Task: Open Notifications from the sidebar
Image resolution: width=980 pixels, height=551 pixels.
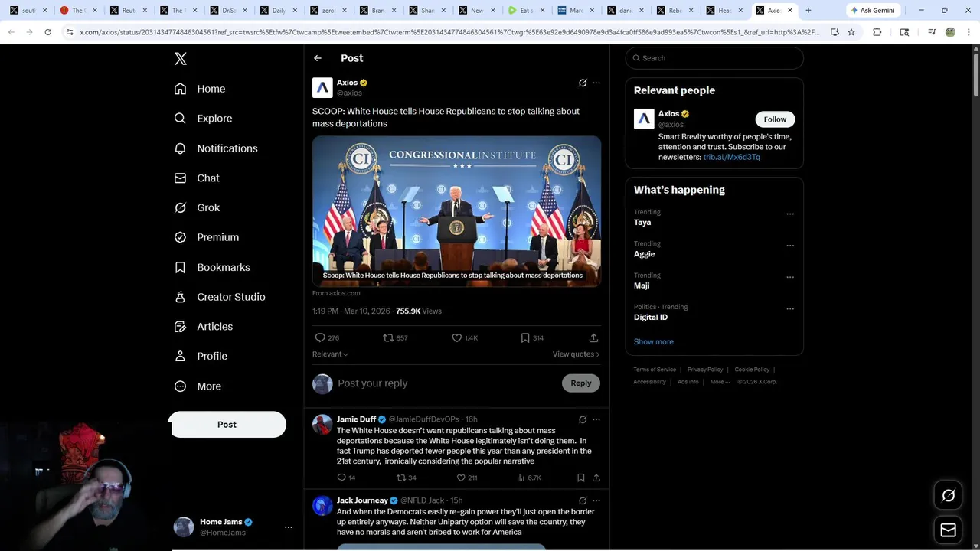Action: 216,148
